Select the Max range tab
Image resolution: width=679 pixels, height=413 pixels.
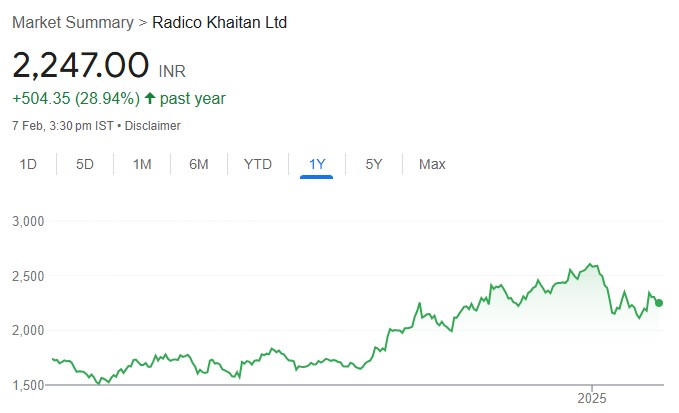coord(432,164)
